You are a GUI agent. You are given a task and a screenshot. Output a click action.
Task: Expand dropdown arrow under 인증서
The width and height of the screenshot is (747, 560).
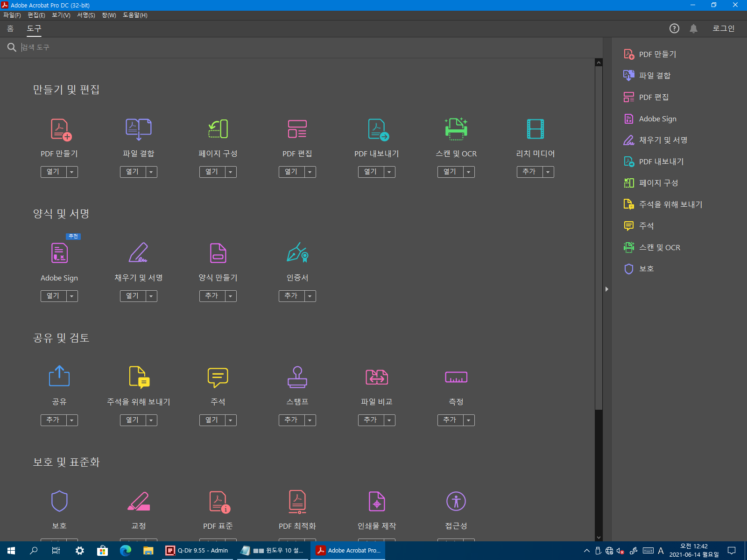310,296
